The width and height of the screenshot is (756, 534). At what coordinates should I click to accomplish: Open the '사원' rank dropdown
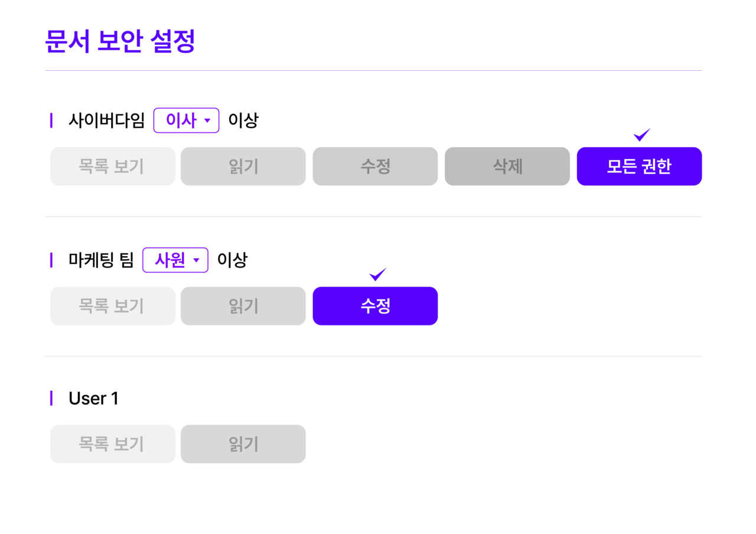pos(175,260)
